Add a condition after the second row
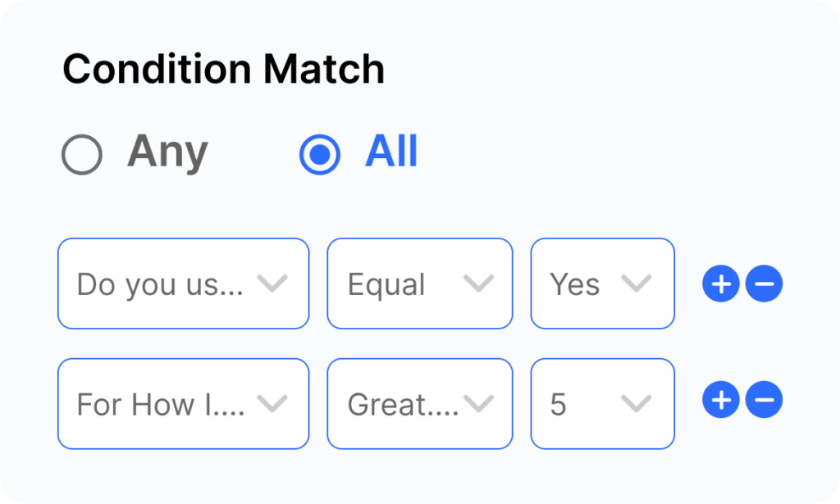Viewport: 840px width, 504px height. pyautogui.click(x=721, y=401)
